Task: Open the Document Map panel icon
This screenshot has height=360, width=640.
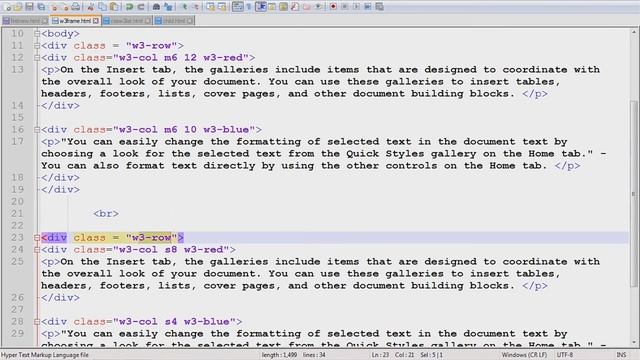Action: point(283,7)
